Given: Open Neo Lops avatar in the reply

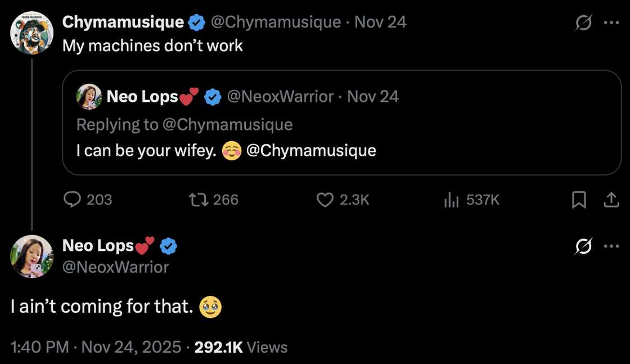Looking at the screenshot, I should coord(32,257).
